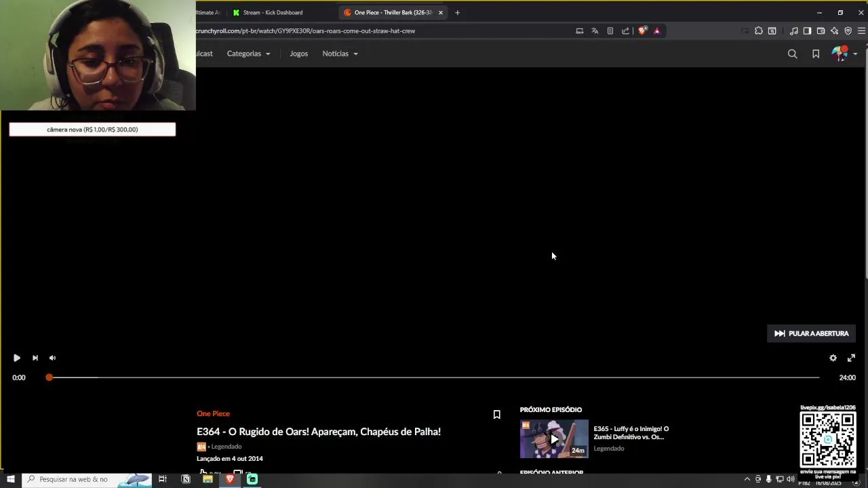Open Crunchyroll search magnifier
The image size is (868, 488).
[792, 54]
